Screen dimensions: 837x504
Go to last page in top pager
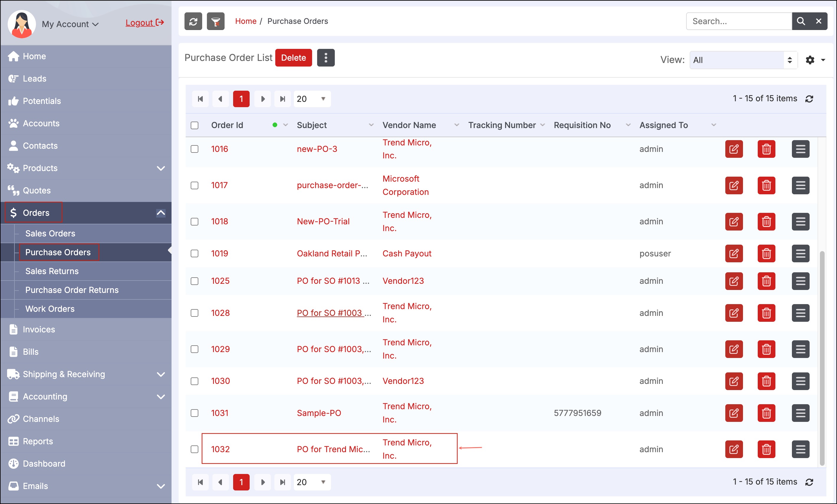tap(282, 99)
